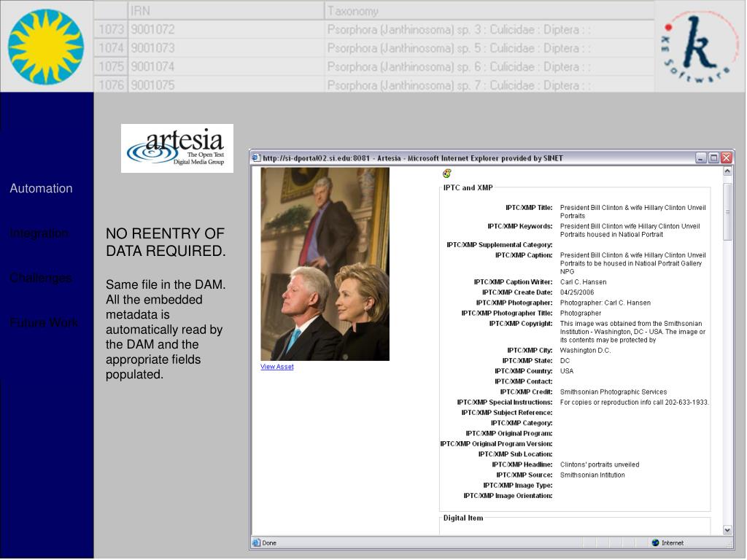Click the scrollbar down arrow in Artesia window

click(727, 529)
